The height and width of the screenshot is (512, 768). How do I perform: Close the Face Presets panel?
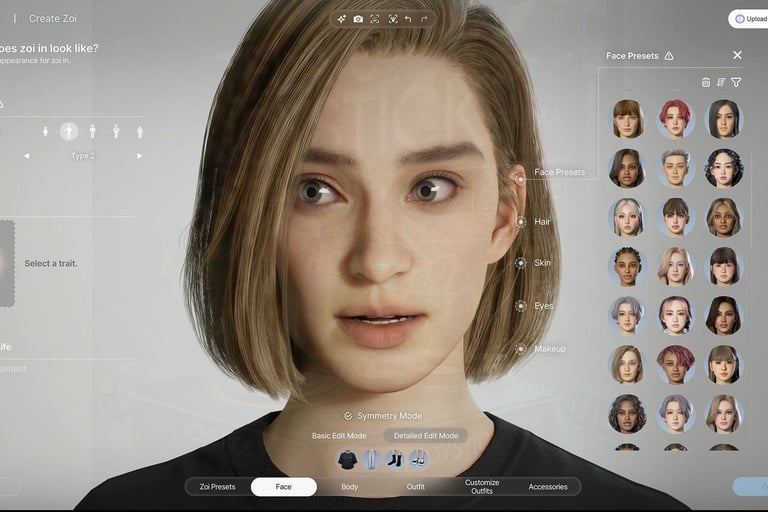pyautogui.click(x=737, y=55)
